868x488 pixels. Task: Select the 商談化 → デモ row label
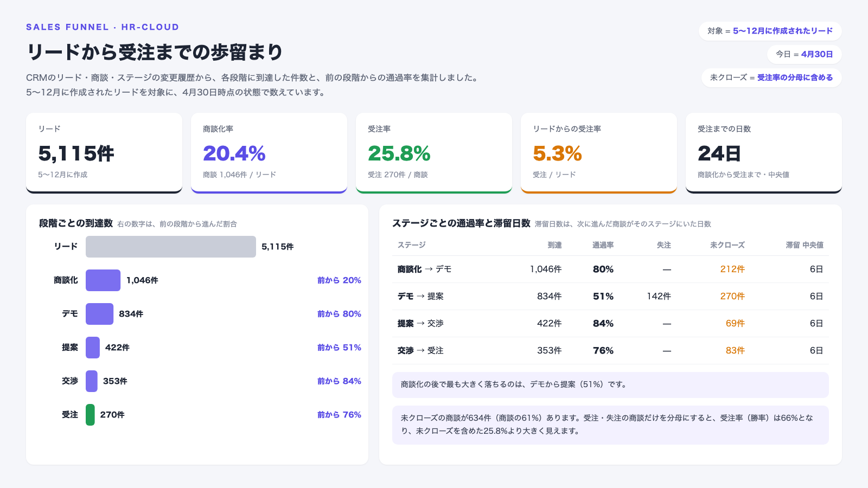424,269
